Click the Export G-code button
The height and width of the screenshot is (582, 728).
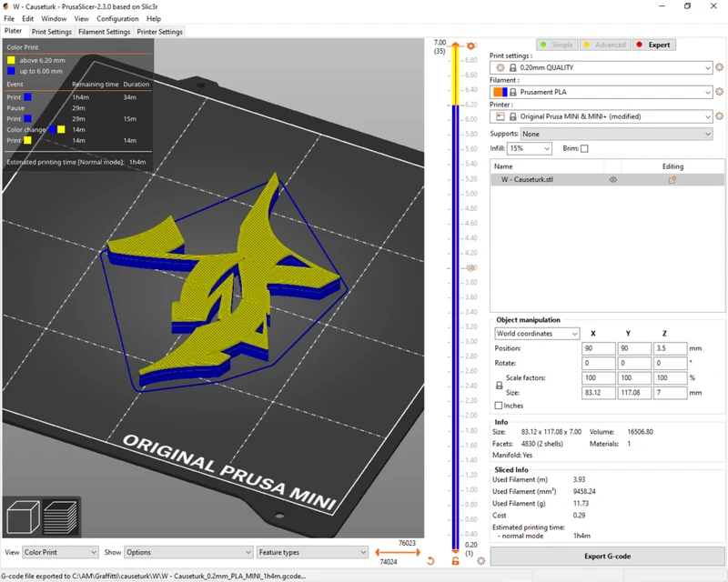607,556
